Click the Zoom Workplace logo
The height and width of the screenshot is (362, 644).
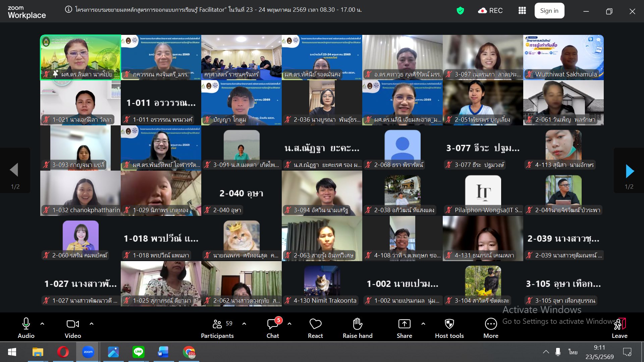click(x=27, y=12)
